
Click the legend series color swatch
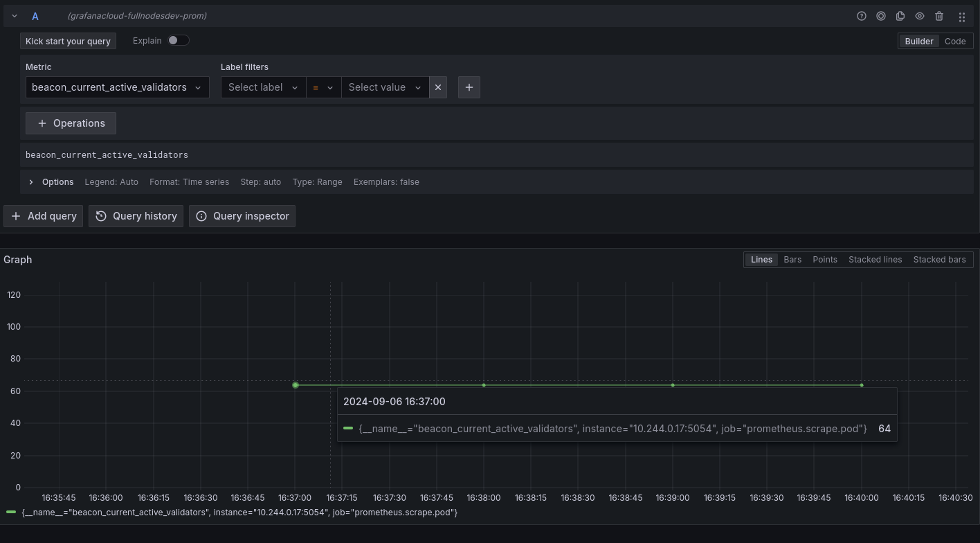pos(11,513)
